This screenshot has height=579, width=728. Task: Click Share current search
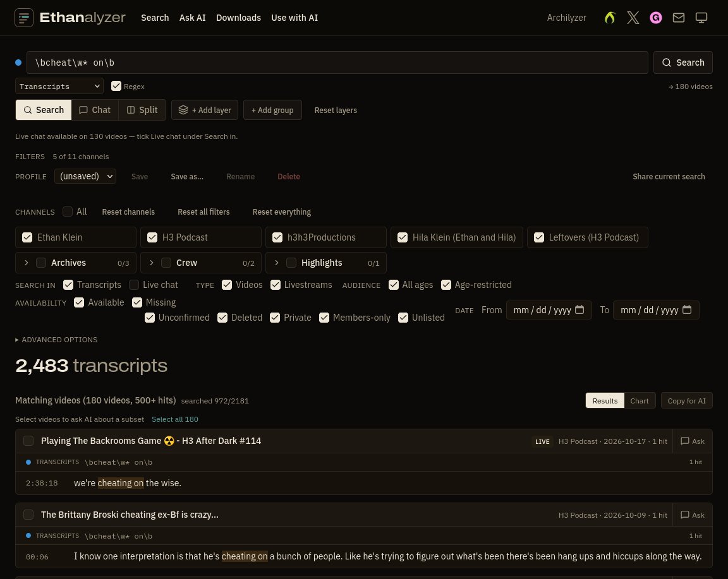point(669,176)
